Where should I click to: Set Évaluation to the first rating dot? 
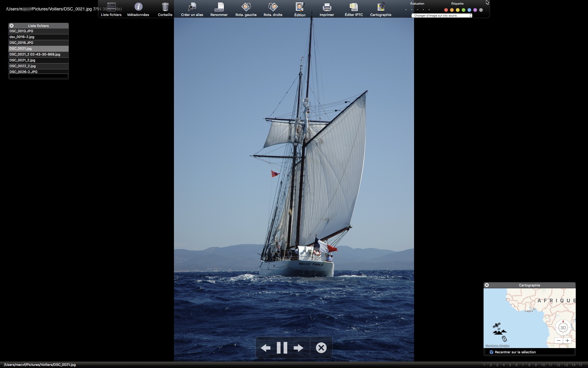coord(406,10)
